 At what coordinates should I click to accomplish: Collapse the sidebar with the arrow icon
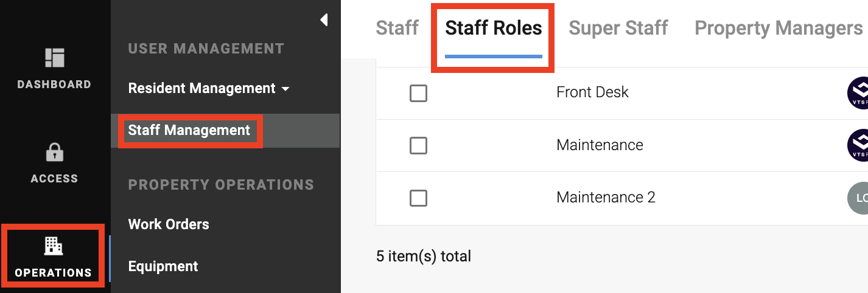[x=324, y=20]
